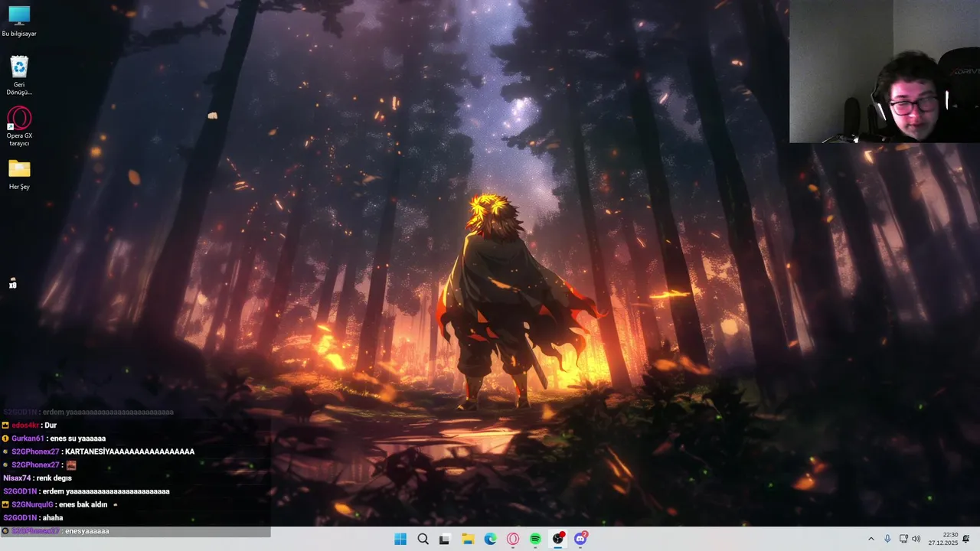Open the clock showing 22:30
The image size is (980, 551).
coord(950,535)
